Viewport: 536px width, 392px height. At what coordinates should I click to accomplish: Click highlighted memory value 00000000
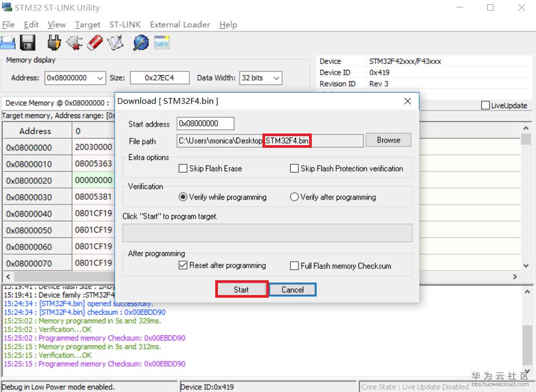[93, 180]
